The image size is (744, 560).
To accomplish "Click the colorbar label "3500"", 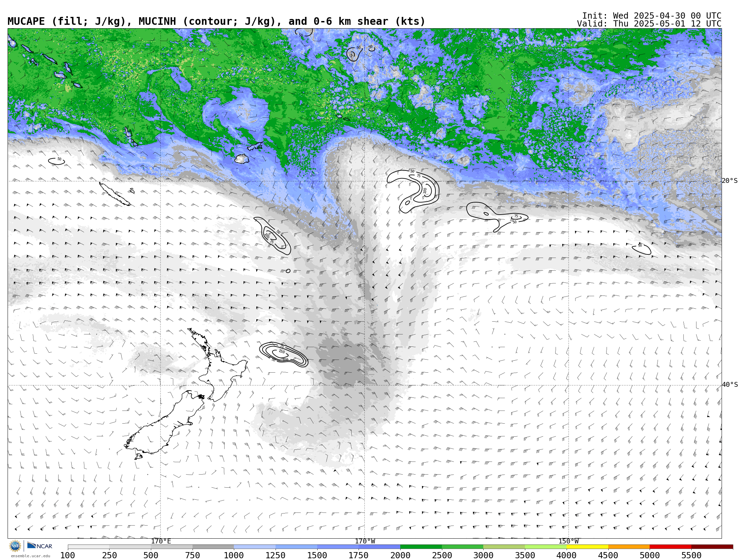I will pos(525,556).
